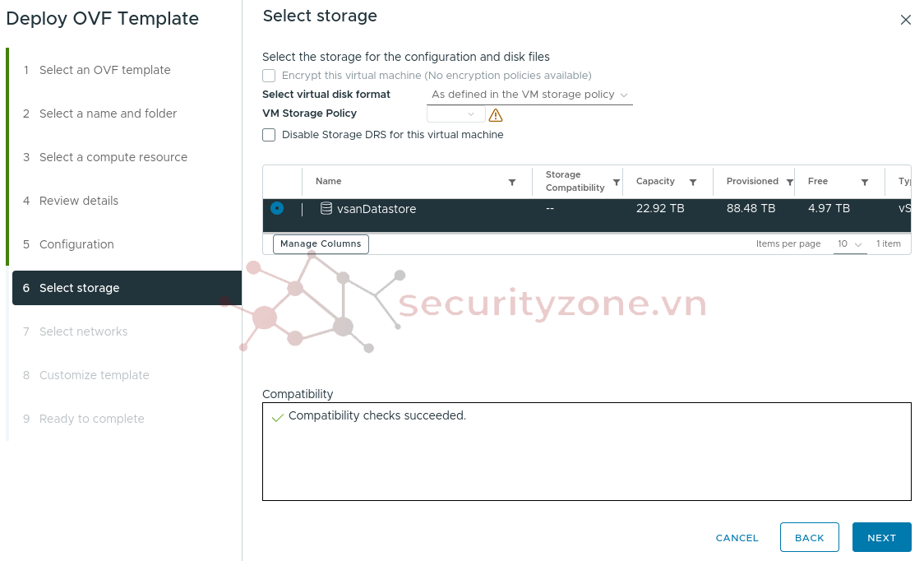Click the Free column filter icon
Image resolution: width=924 pixels, height=561 pixels.
(865, 183)
